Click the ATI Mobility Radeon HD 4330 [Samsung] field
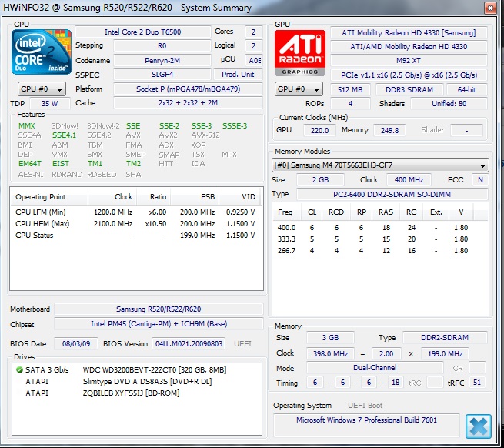Viewport: 504px width, 448px height. [409, 33]
